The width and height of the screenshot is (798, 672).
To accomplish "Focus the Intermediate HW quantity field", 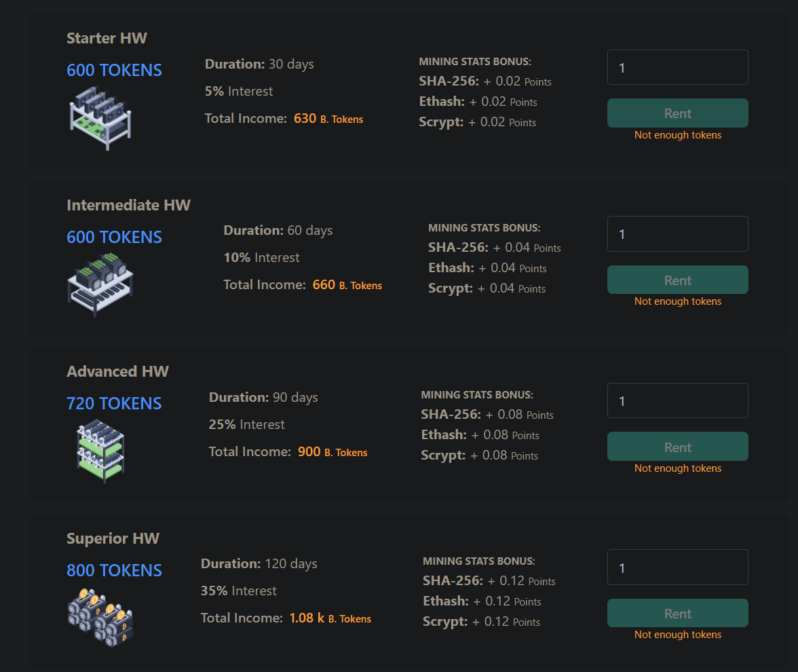I will tap(677, 234).
